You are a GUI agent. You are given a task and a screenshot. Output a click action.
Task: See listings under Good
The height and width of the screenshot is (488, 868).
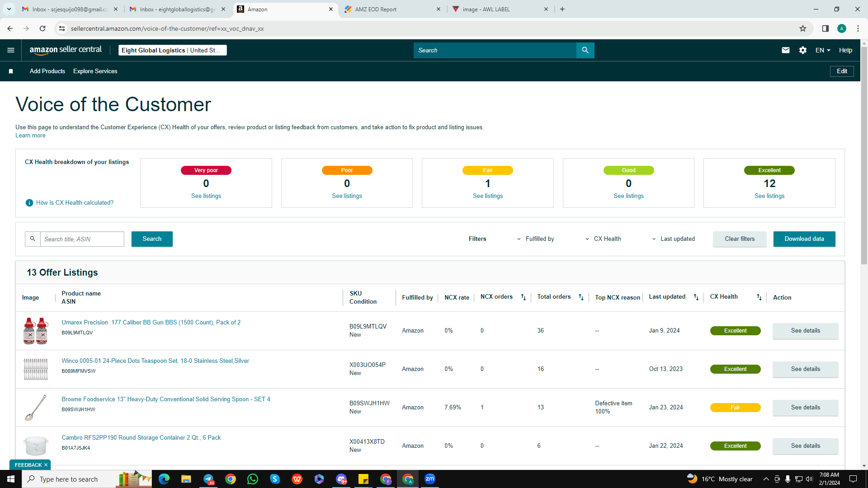pyautogui.click(x=628, y=196)
